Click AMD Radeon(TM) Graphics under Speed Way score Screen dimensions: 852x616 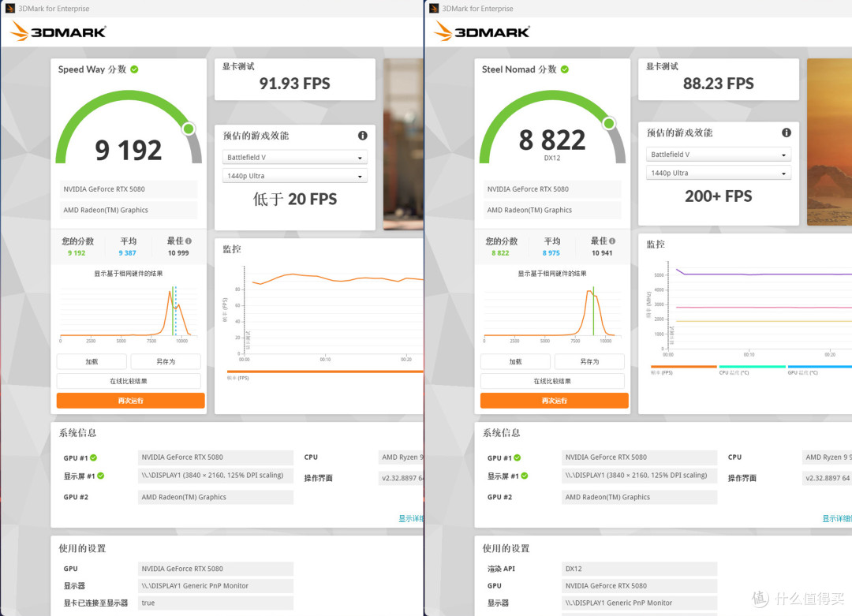(129, 210)
